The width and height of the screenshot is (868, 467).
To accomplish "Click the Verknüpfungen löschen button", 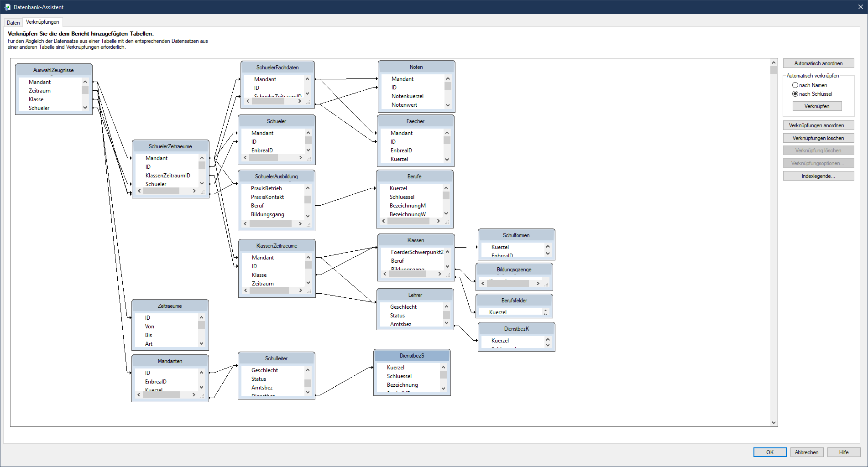I will [x=818, y=138].
